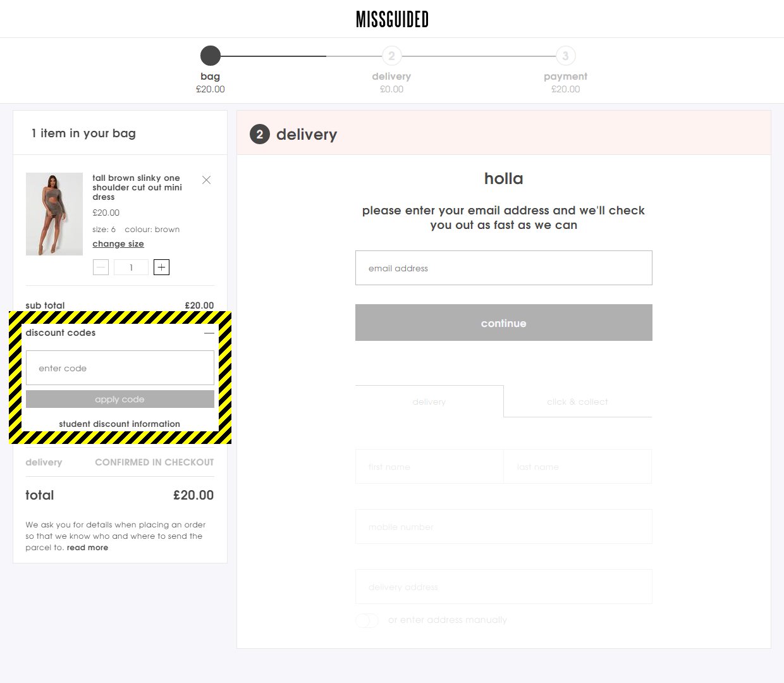784x683 pixels.
Task: Click the Missguided logo
Action: tap(392, 20)
